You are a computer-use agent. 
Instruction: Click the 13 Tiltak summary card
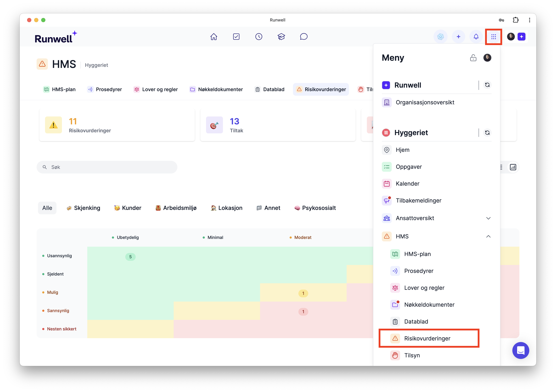click(x=278, y=125)
